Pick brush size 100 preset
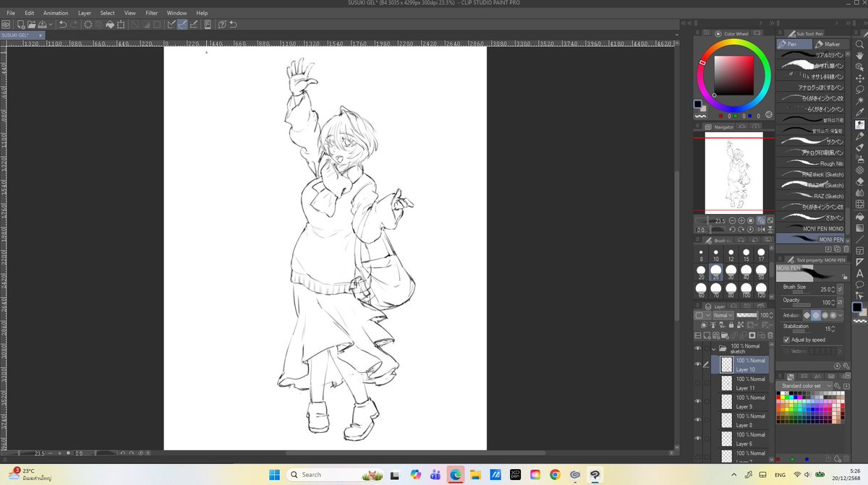The image size is (868, 485). point(746,291)
